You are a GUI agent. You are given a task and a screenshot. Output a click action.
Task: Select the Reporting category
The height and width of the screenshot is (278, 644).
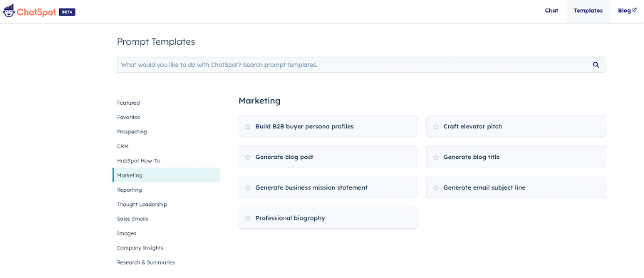(130, 190)
